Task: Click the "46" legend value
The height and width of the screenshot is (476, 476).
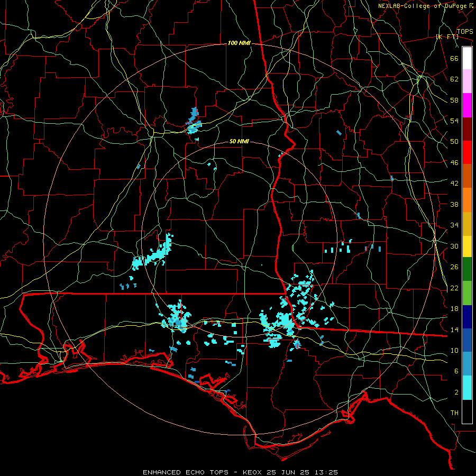Action: click(454, 163)
